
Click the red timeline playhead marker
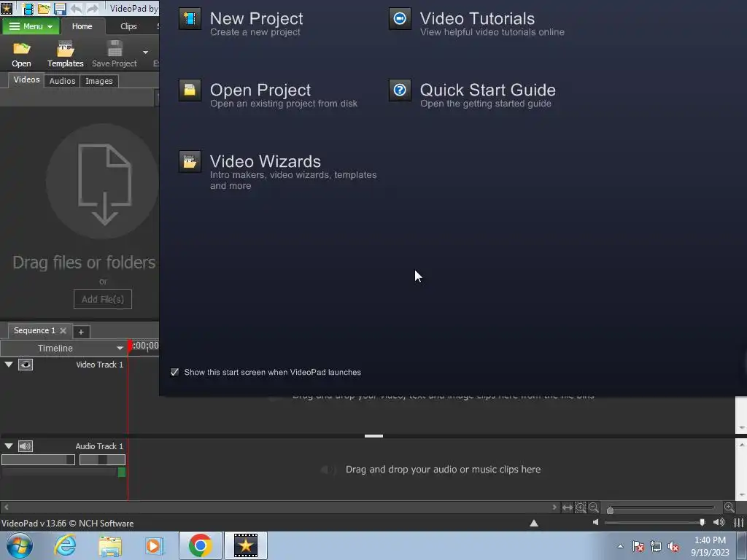coord(130,346)
